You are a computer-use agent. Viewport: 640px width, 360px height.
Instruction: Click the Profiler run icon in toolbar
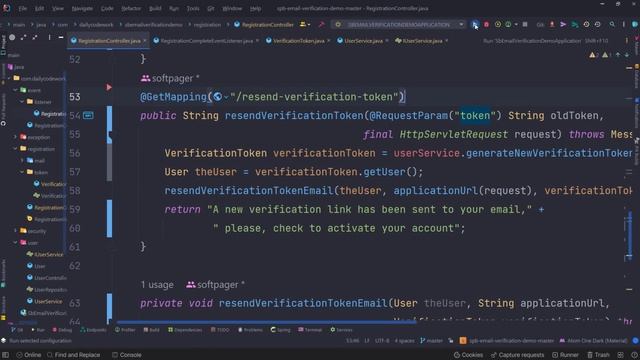(x=508, y=24)
